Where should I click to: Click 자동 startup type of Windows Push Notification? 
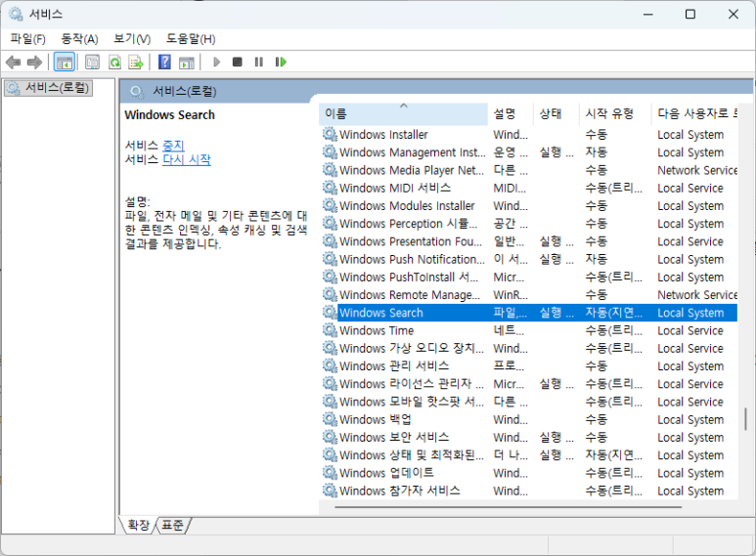click(x=597, y=259)
